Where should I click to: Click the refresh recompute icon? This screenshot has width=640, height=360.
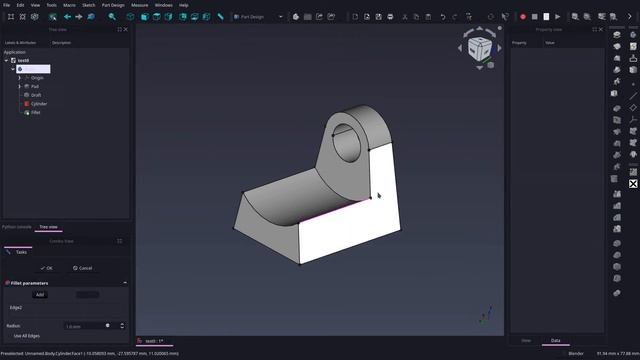click(491, 17)
